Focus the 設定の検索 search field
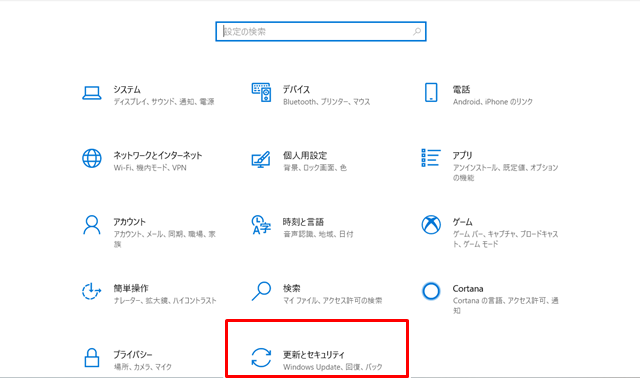Image resolution: width=640 pixels, height=380 pixels. (321, 31)
